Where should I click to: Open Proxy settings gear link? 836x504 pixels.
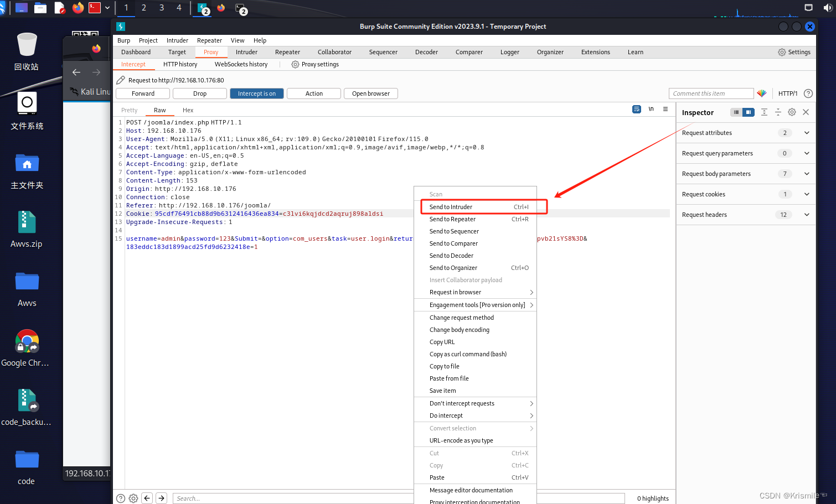tap(315, 64)
